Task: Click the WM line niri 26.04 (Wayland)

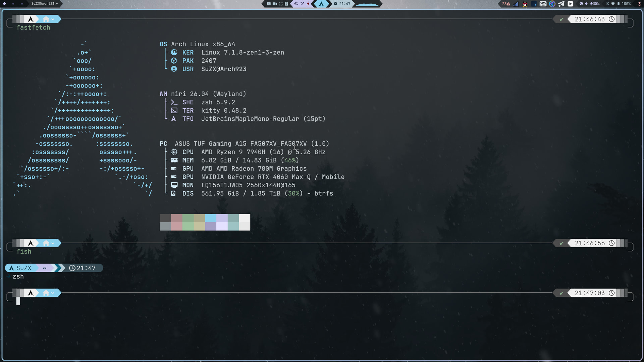Action: pyautogui.click(x=208, y=94)
